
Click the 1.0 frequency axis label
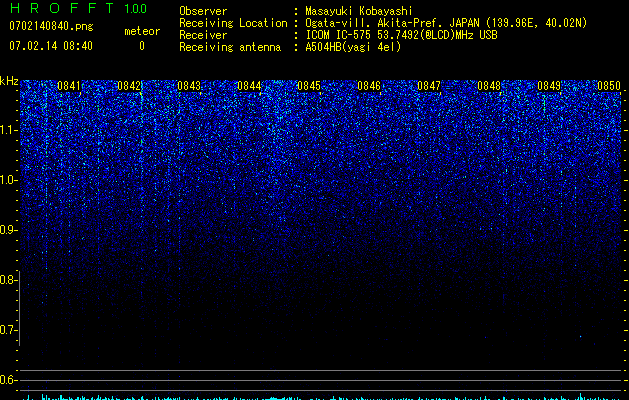coord(8,180)
